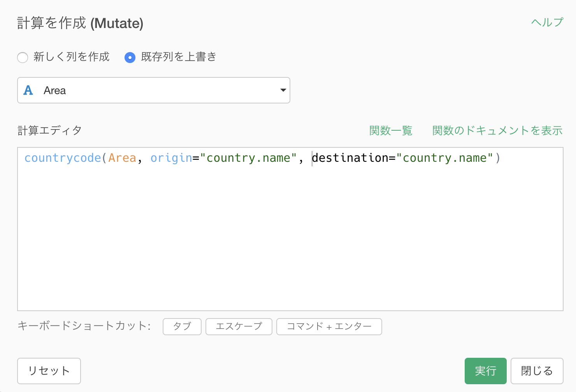
Task: Click the 計算エディタ label
Action: 49,131
